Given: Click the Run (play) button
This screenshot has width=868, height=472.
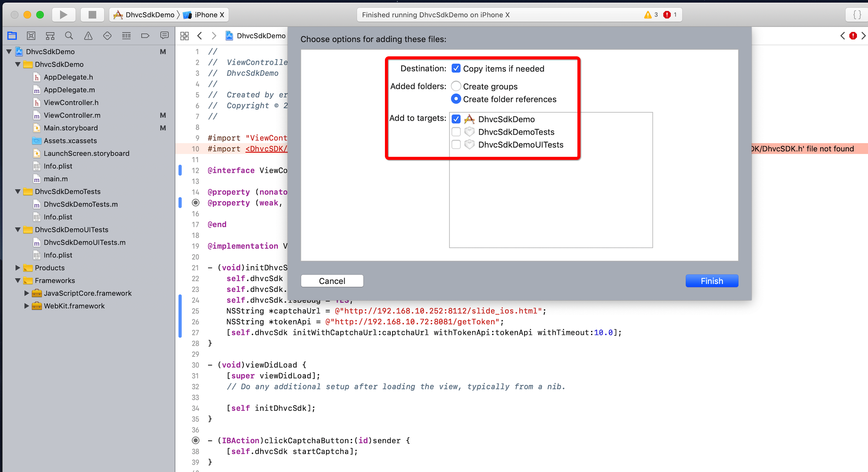Looking at the screenshot, I should click(64, 15).
